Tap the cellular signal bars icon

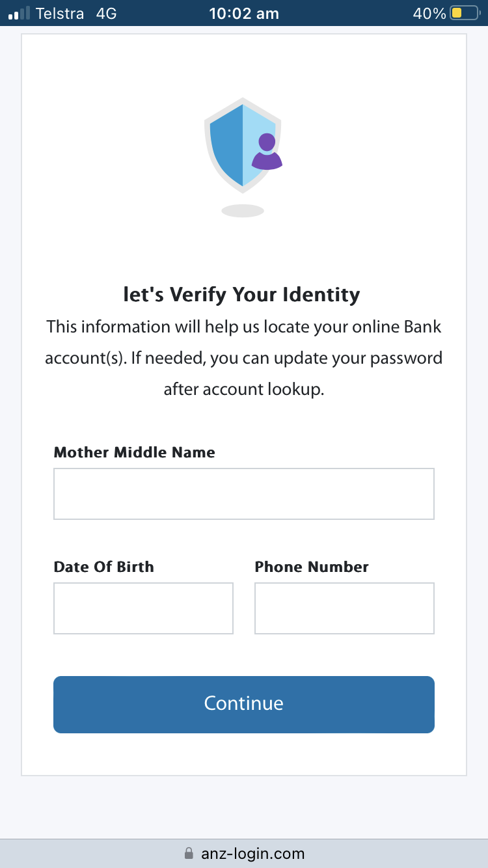[x=19, y=13]
